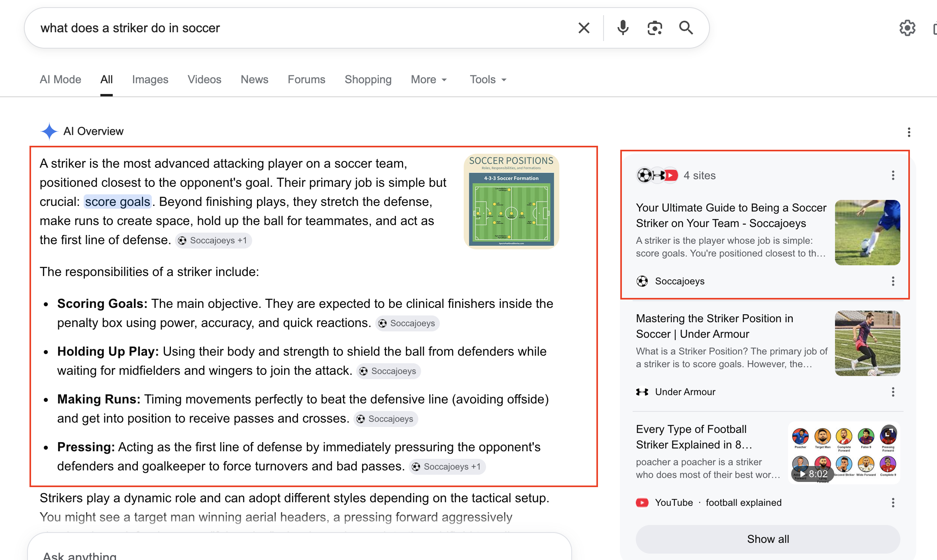Switch to Images tab
The height and width of the screenshot is (560, 937).
pos(150,79)
